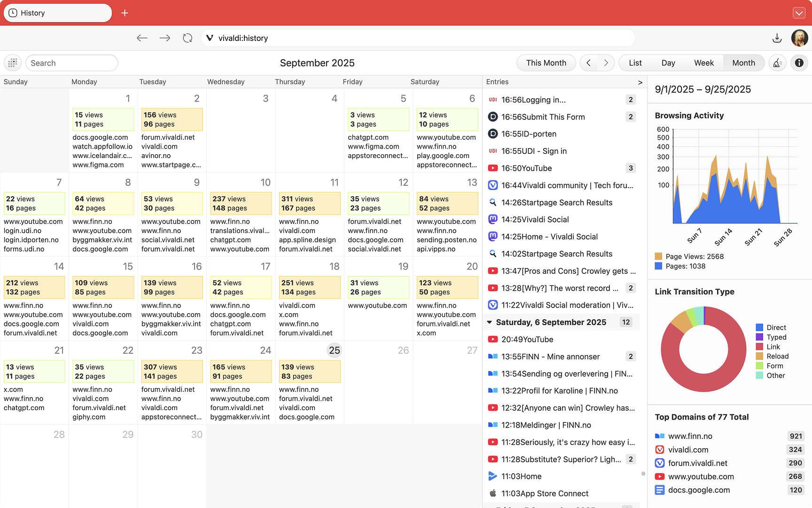This screenshot has width=812, height=508.
Task: Select the Day view
Action: [x=668, y=63]
